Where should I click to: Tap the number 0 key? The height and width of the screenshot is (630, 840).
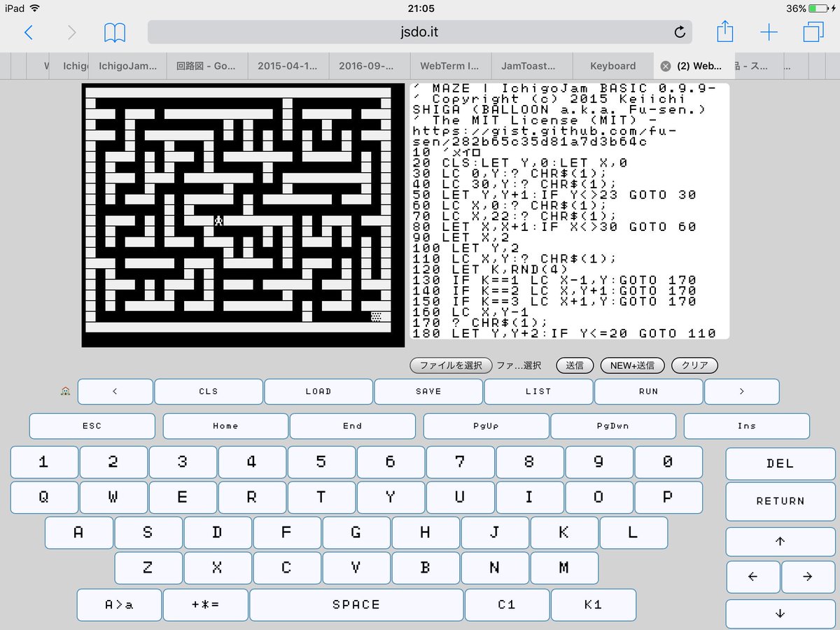point(668,462)
